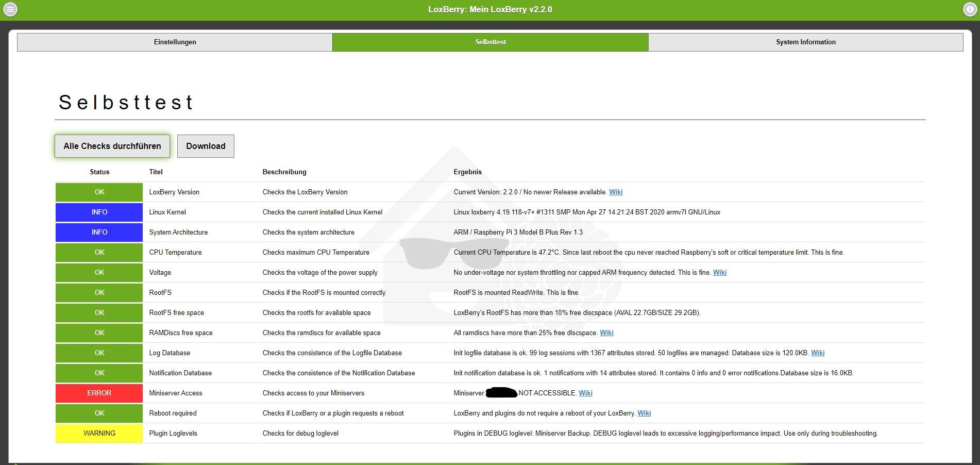This screenshot has width=980, height=465.
Task: Click the OK status of Log Database
Action: 99,353
